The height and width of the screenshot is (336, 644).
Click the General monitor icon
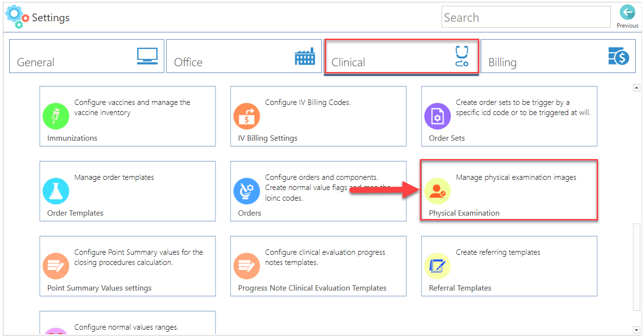147,56
